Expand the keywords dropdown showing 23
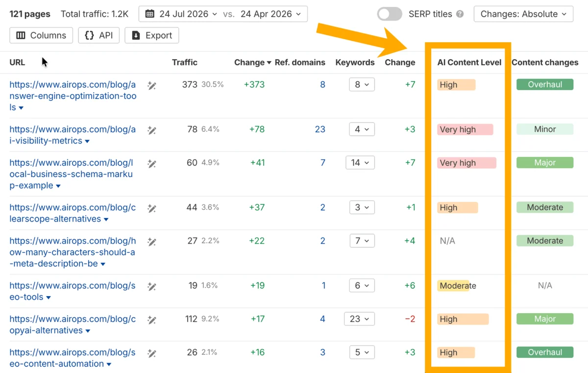Image resolution: width=588 pixels, height=373 pixels. coord(360,319)
